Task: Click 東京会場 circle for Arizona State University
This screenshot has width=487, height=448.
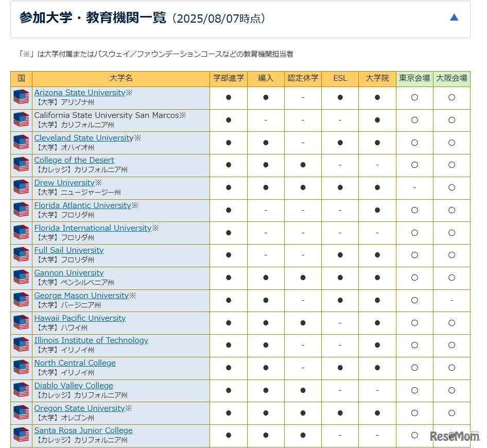Action: tap(414, 97)
